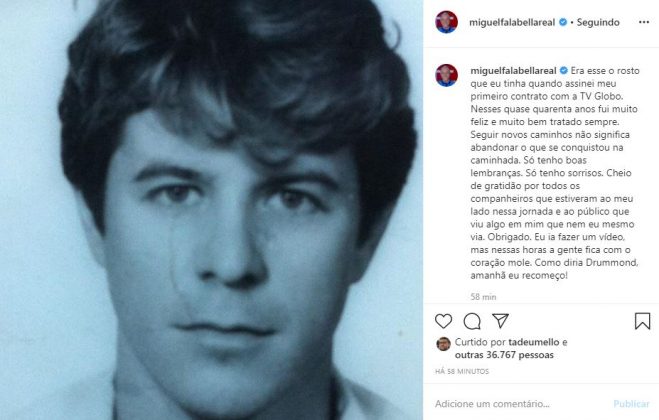Screen dimensions: 659x420
Task: Click the comment speech bubble icon
Action: [x=472, y=321]
